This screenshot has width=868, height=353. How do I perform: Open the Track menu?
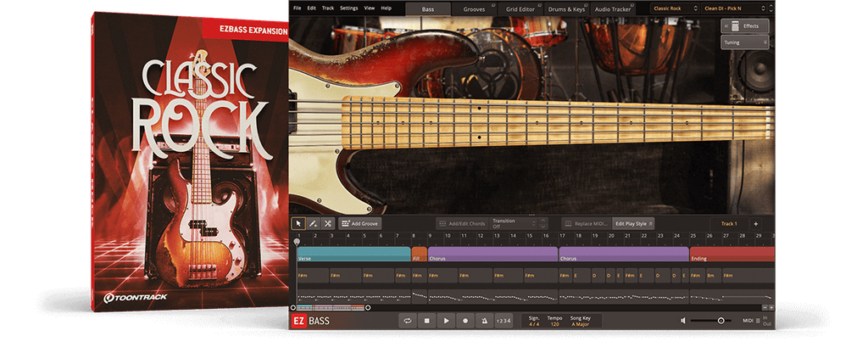(x=328, y=8)
